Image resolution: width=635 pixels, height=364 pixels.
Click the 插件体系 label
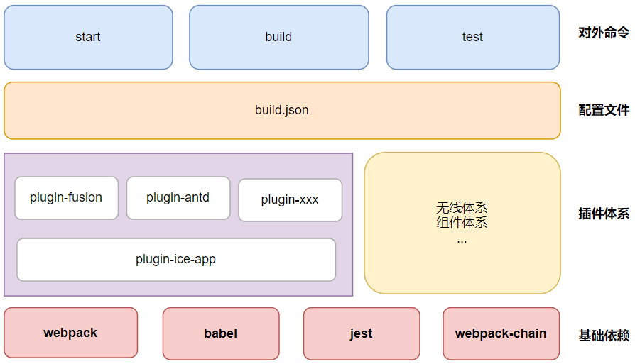[604, 213]
